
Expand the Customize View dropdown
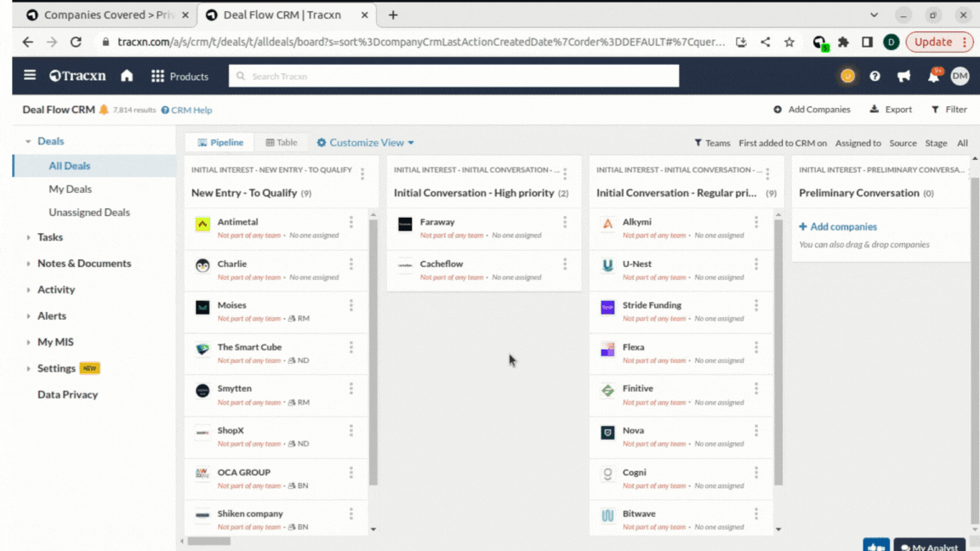pos(366,143)
